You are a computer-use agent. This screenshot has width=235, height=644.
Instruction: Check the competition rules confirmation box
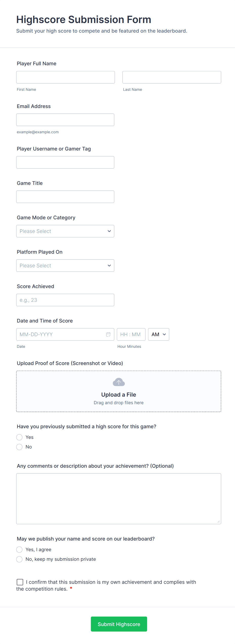click(x=20, y=582)
